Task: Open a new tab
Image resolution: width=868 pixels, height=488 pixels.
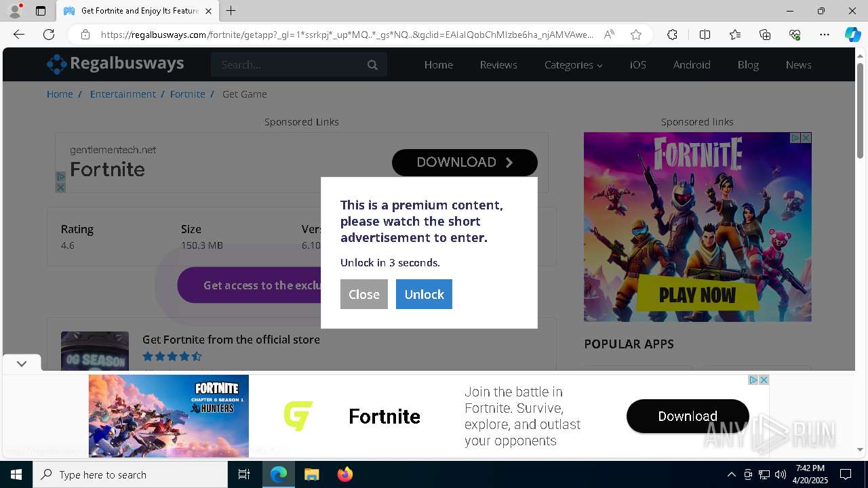Action: coord(231,11)
